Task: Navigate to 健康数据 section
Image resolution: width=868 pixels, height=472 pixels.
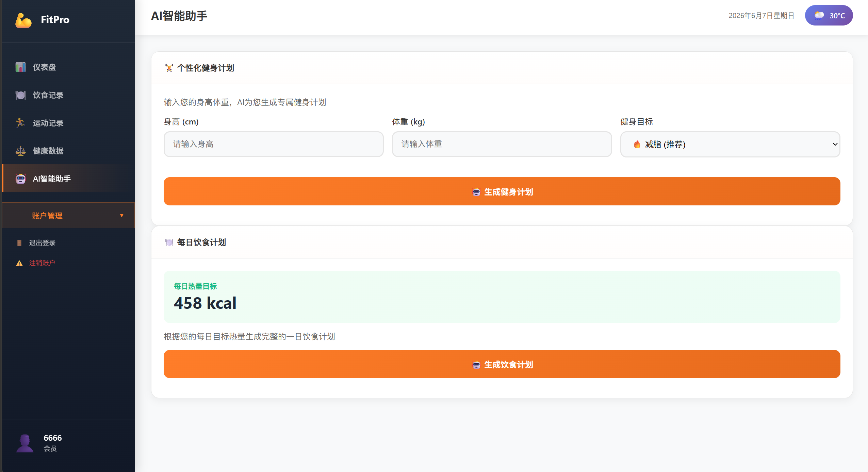Action: coord(68,151)
